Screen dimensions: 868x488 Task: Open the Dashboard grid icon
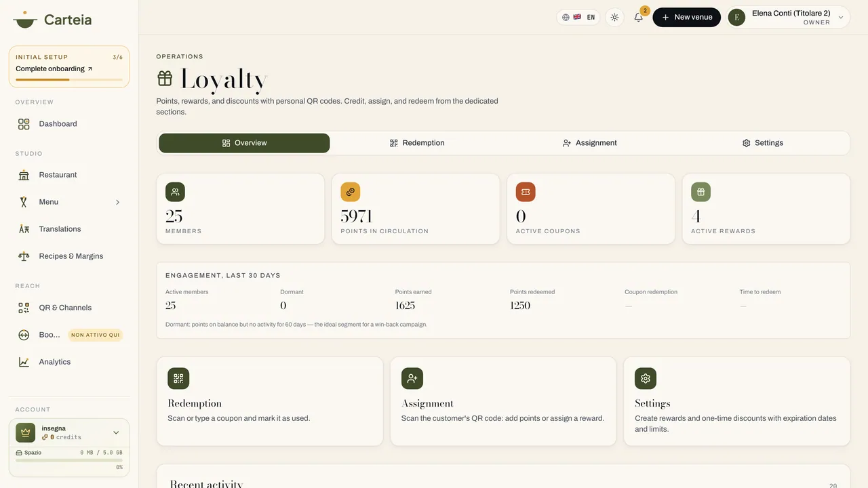(x=24, y=124)
